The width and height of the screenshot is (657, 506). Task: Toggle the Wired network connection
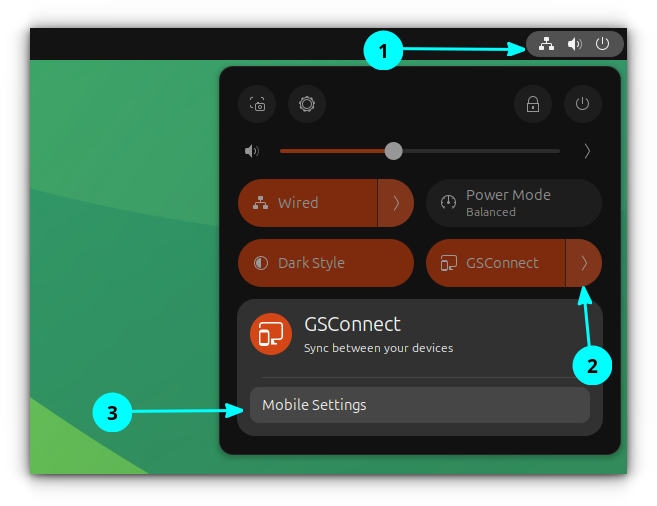[307, 203]
